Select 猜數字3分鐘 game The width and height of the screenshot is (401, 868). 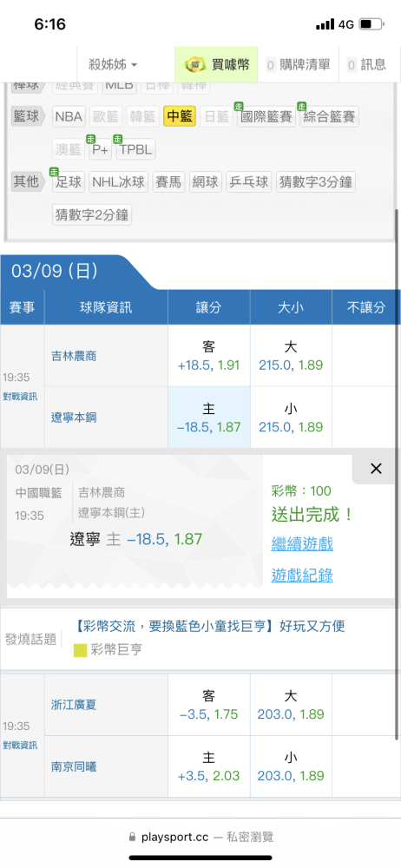click(316, 182)
